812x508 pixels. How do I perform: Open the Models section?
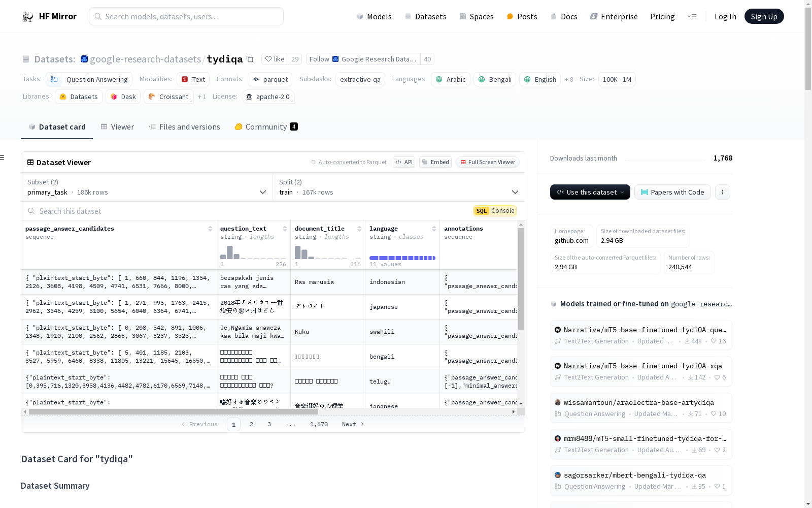tap(374, 17)
